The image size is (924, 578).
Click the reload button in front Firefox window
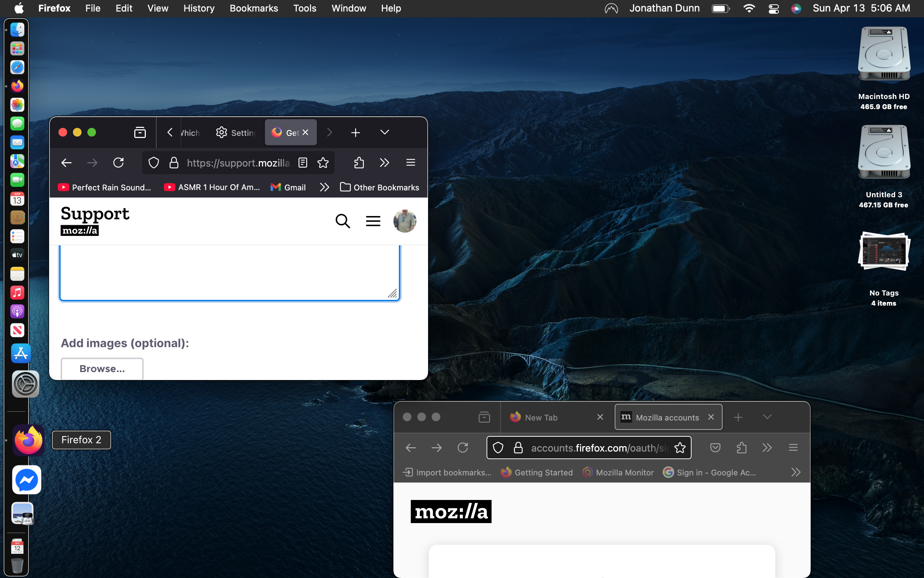118,163
